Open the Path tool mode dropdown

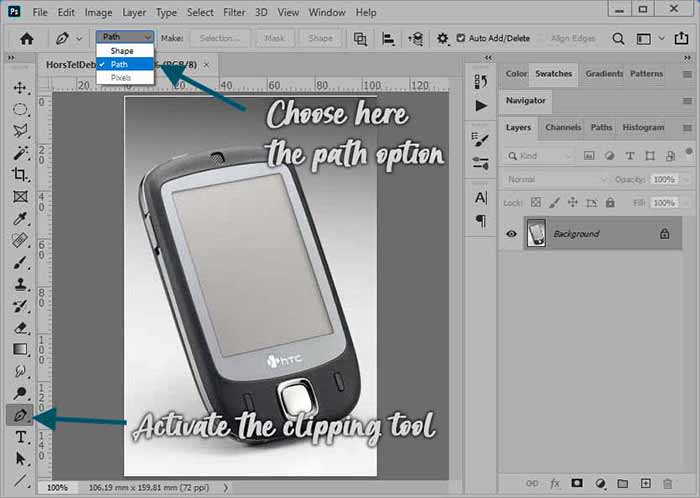coord(125,37)
